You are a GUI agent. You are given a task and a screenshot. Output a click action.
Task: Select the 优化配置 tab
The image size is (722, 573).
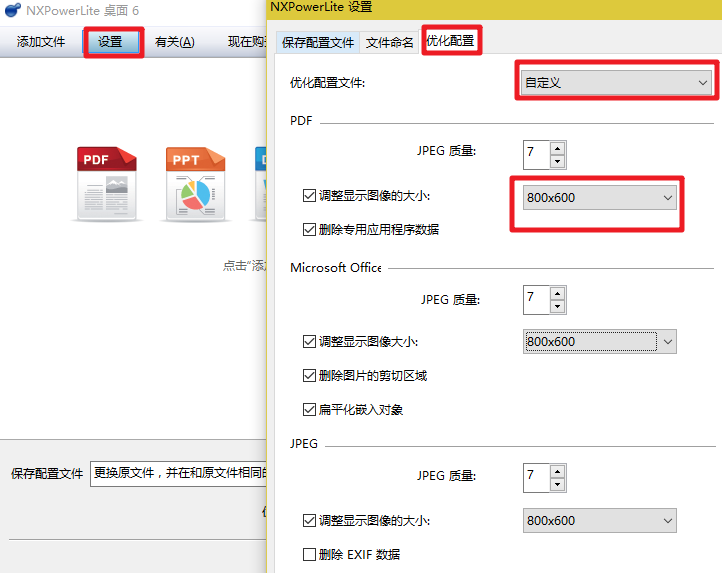(450, 41)
